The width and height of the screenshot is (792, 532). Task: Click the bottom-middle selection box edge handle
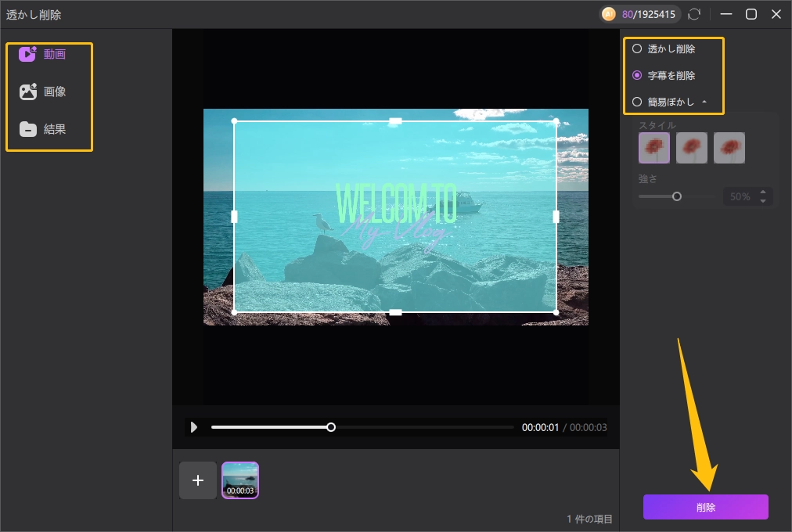pos(395,312)
